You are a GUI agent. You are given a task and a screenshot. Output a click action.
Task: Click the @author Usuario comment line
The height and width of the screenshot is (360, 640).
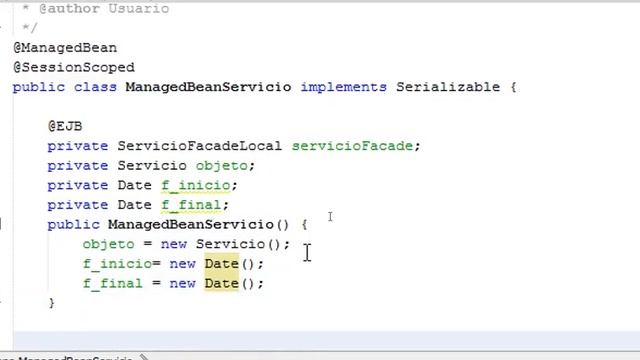coord(96,9)
